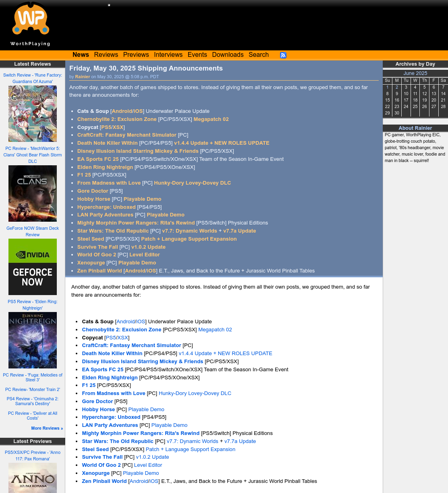The width and height of the screenshot is (448, 493).
Task: Go to the Downloads section
Action: pos(228,55)
